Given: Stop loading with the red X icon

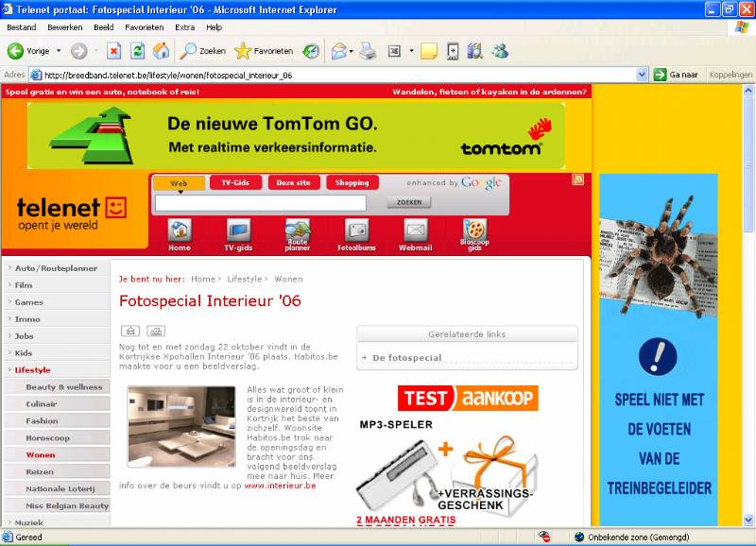Looking at the screenshot, I should point(113,51).
